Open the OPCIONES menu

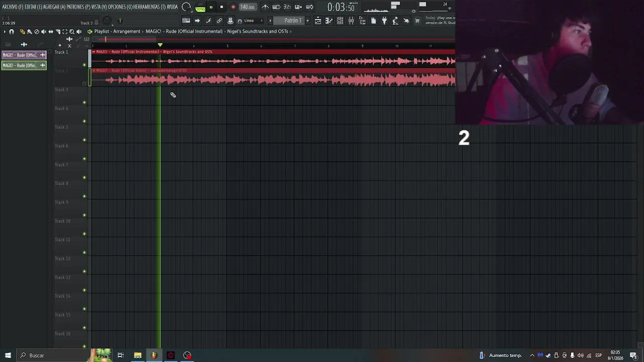(x=120, y=7)
